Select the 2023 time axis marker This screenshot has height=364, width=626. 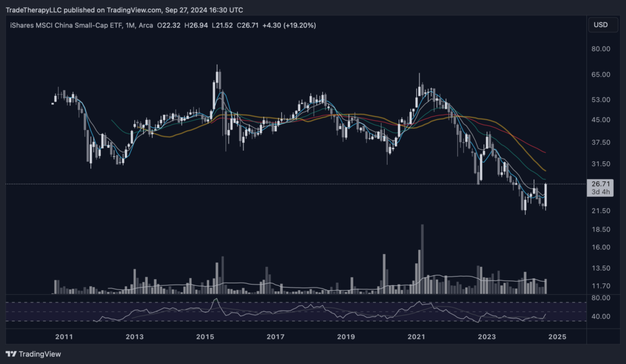point(487,337)
